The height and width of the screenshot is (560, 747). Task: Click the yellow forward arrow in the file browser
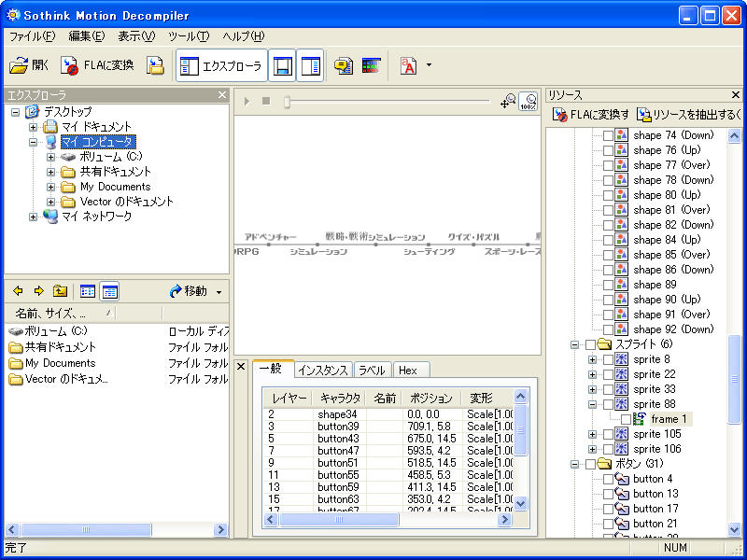(x=39, y=291)
